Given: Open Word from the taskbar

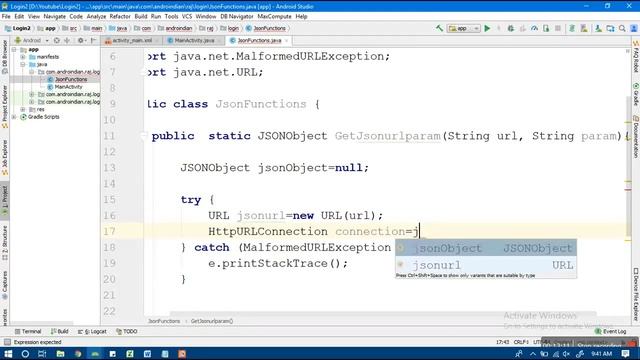Looking at the screenshot, I should [x=147, y=354].
